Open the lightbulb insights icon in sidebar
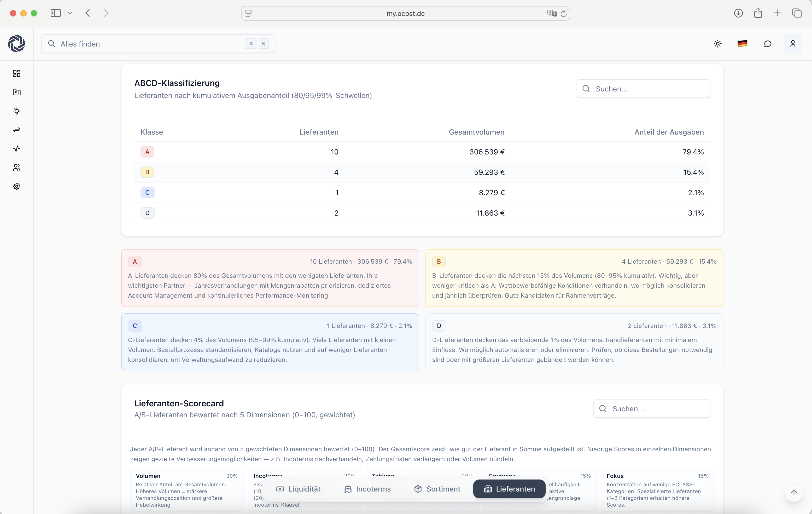Screen dimensions: 812x514 16,111
